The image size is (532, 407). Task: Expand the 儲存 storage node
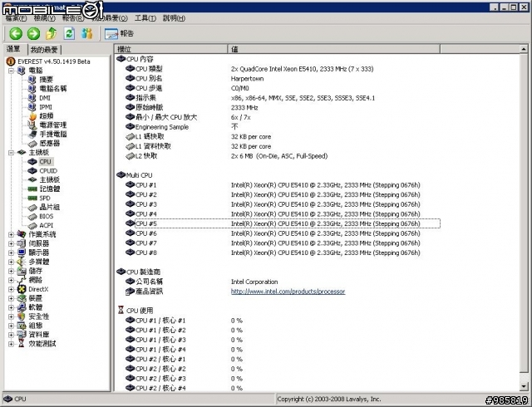[11, 271]
